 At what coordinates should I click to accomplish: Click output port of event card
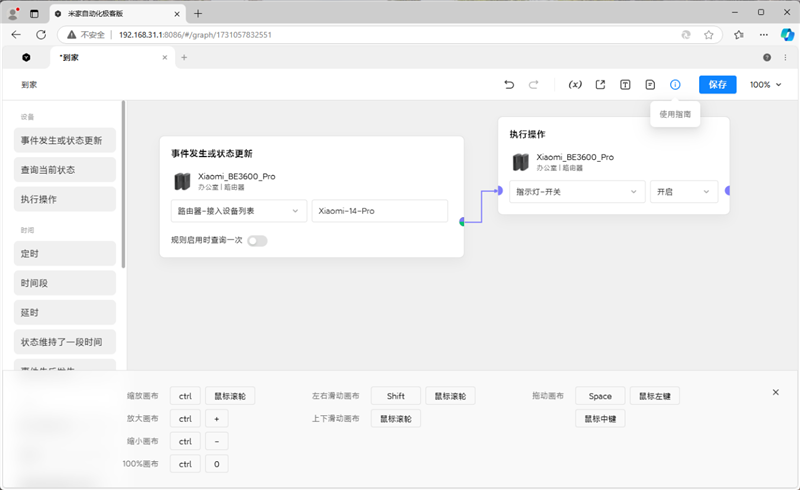coord(462,222)
